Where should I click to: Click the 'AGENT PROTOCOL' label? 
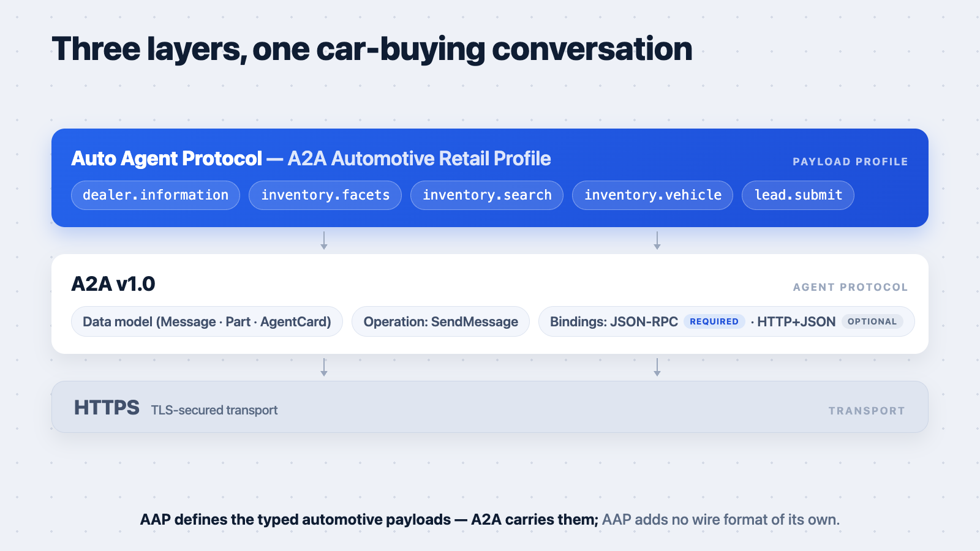coord(850,287)
